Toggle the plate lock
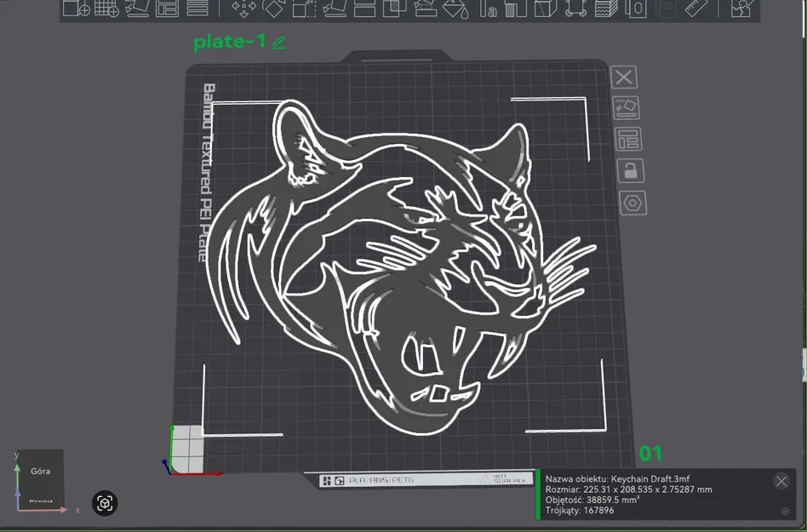The width and height of the screenshot is (807, 532). pyautogui.click(x=632, y=170)
